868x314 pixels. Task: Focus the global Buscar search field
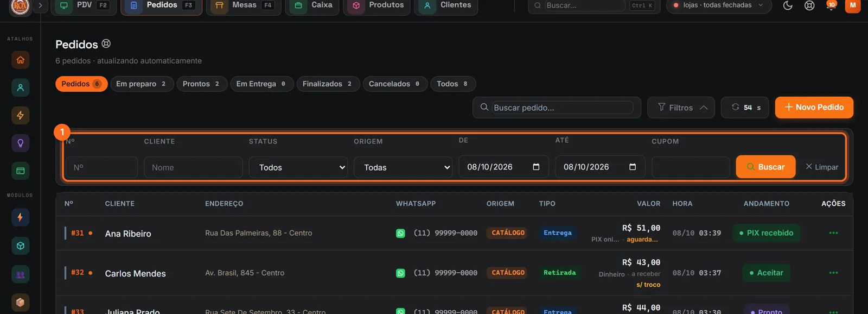pyautogui.click(x=584, y=5)
